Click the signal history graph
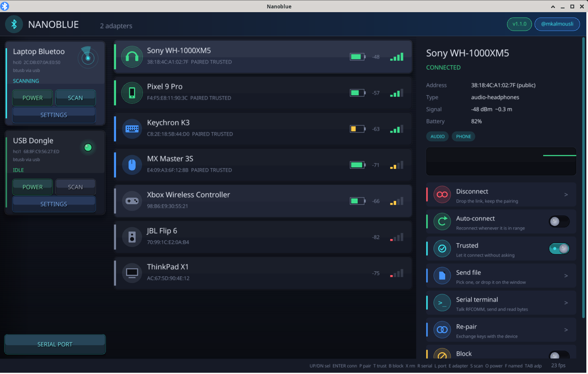The height and width of the screenshot is (374, 588). point(501,161)
